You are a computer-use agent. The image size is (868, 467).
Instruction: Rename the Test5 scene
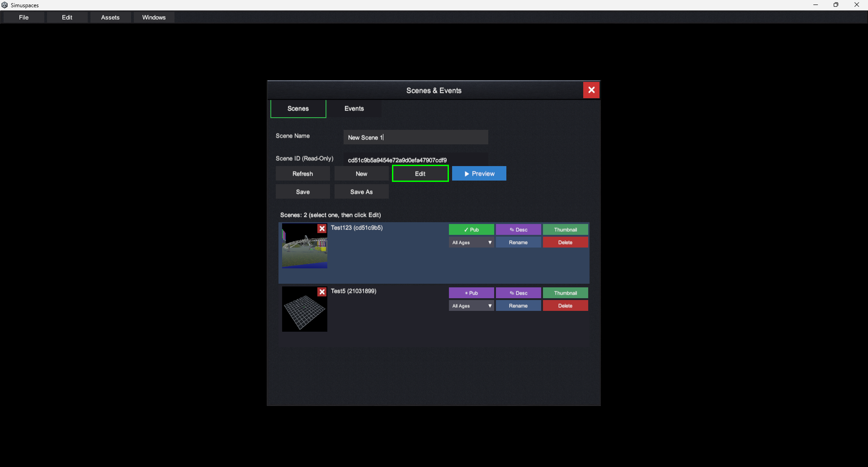(x=519, y=306)
